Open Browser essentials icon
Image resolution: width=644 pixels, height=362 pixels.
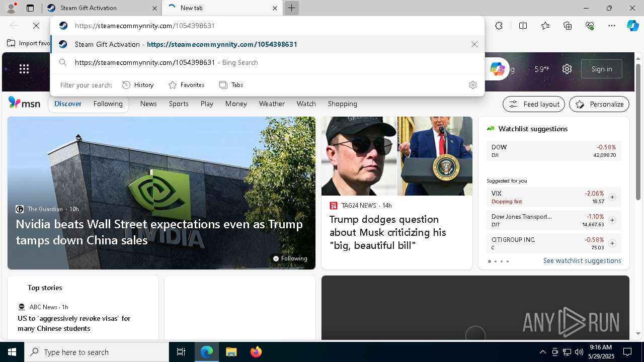[x=590, y=26]
